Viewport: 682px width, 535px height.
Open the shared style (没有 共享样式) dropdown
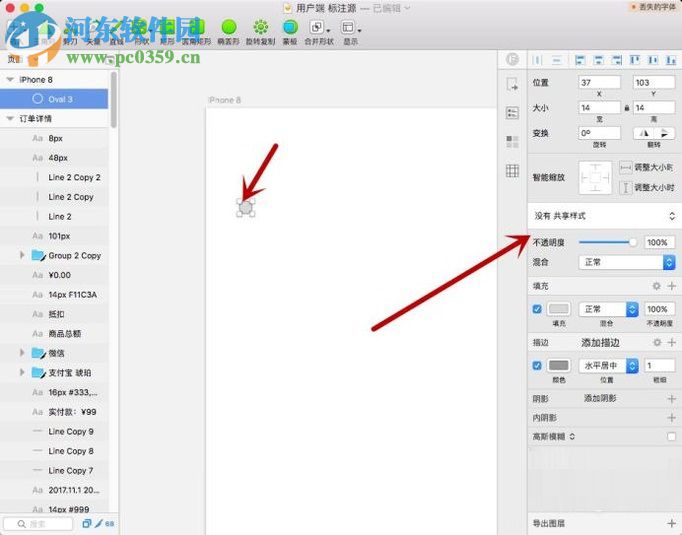point(604,216)
